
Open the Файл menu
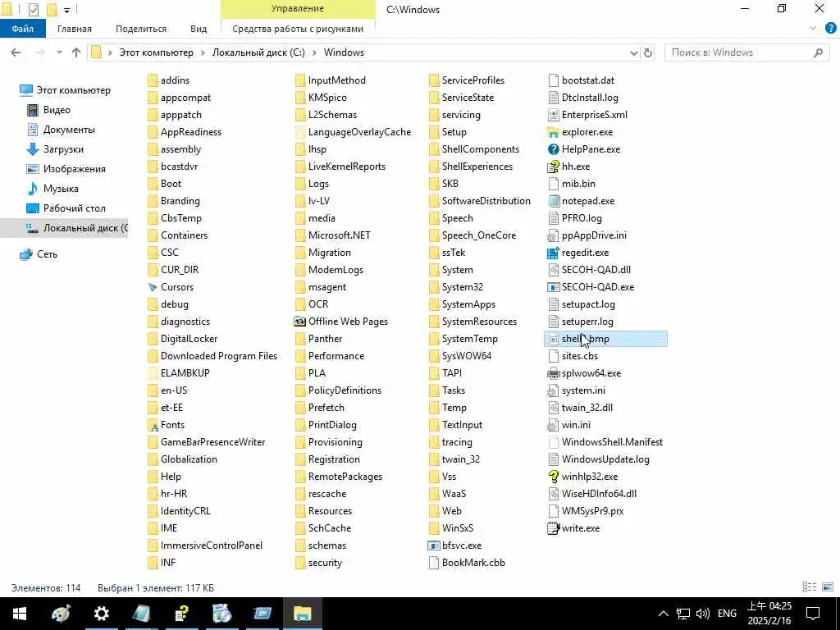[x=23, y=29]
